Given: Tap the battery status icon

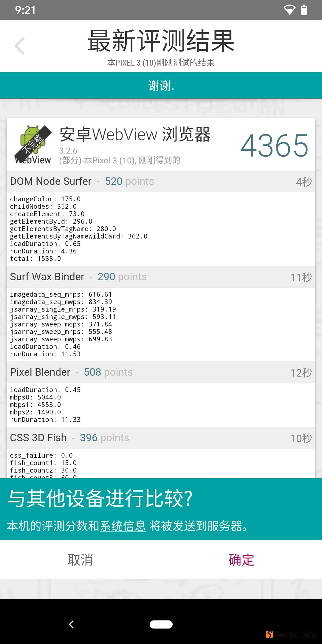Looking at the screenshot, I should coord(304,10).
